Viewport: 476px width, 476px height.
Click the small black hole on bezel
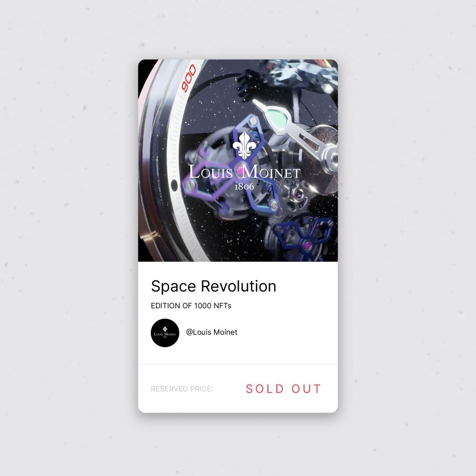[x=174, y=184]
